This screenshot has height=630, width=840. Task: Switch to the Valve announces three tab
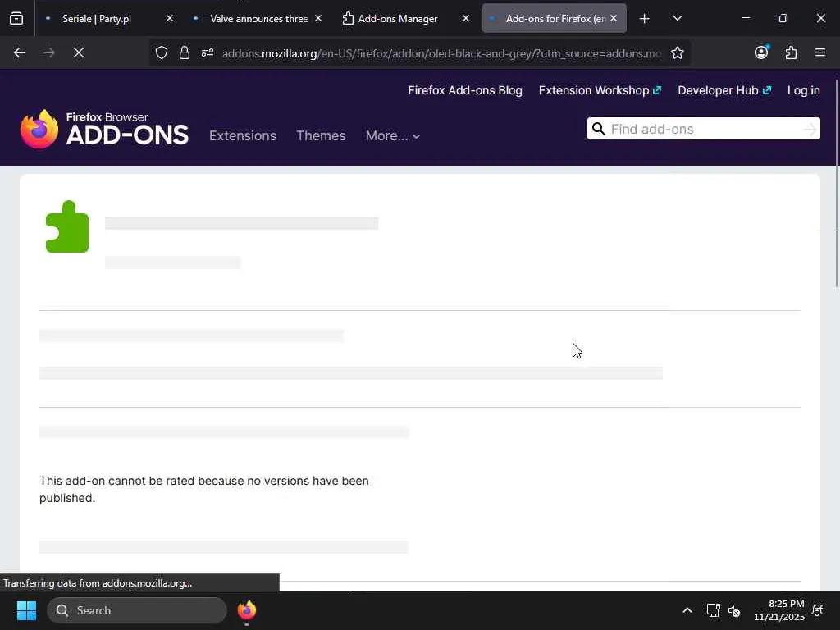coord(258,18)
